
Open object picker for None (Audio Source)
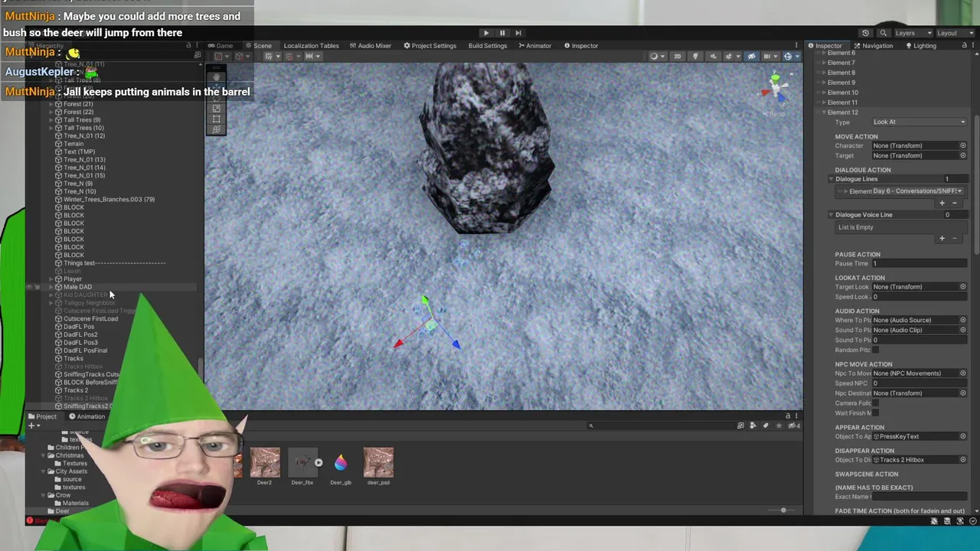963,320
